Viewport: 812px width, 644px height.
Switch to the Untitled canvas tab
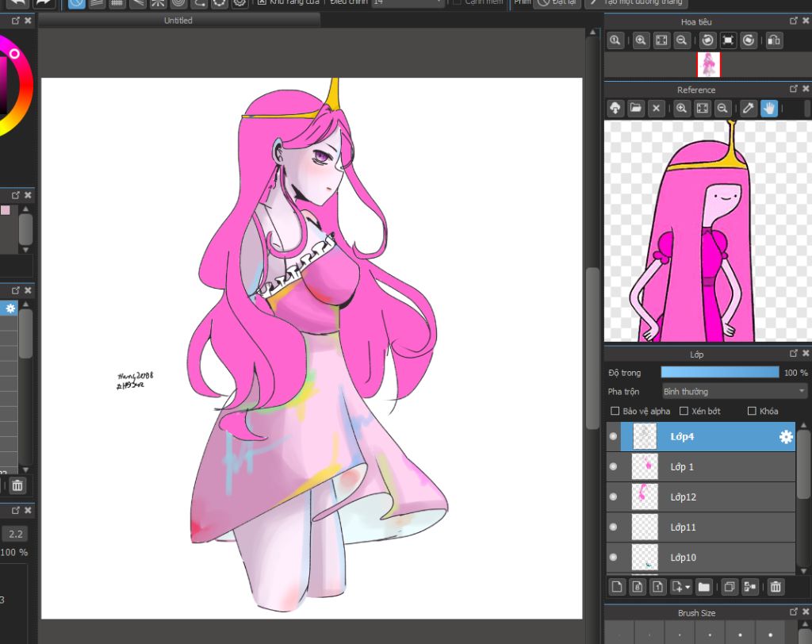[x=178, y=20]
